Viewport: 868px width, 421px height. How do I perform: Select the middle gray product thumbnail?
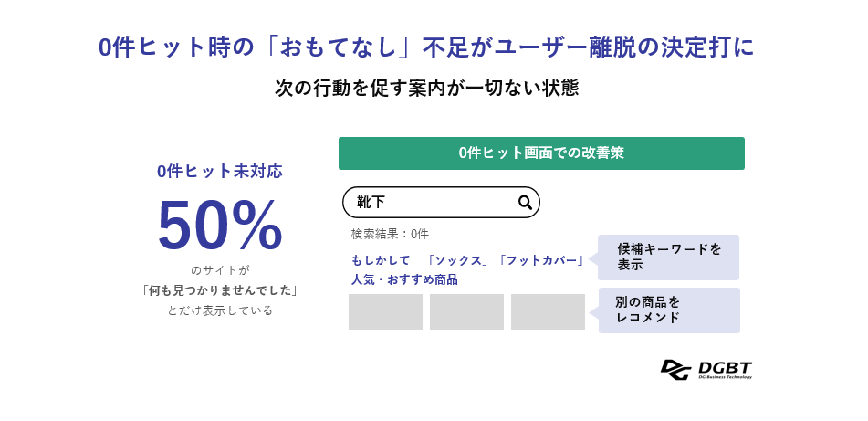point(466,311)
